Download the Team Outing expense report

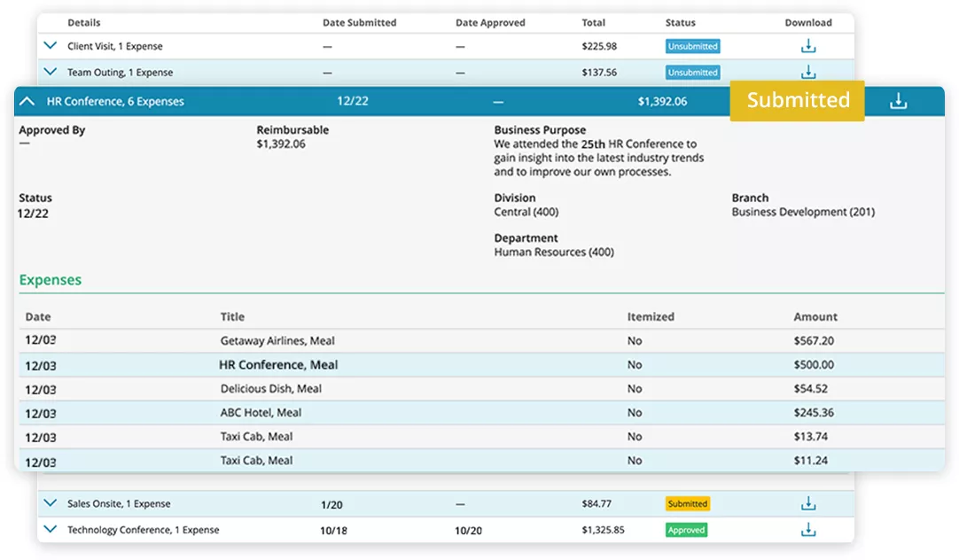(x=808, y=73)
